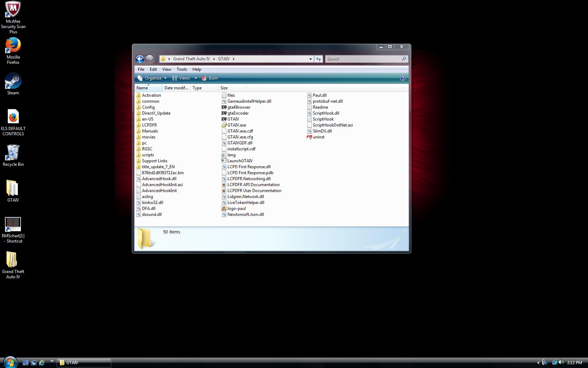The width and height of the screenshot is (588, 368).
Task: Open the volume speaker tray icon
Action: coord(561,362)
